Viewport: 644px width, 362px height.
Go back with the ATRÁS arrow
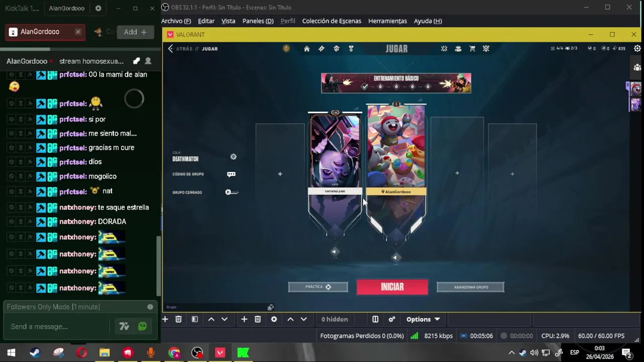[x=171, y=49]
